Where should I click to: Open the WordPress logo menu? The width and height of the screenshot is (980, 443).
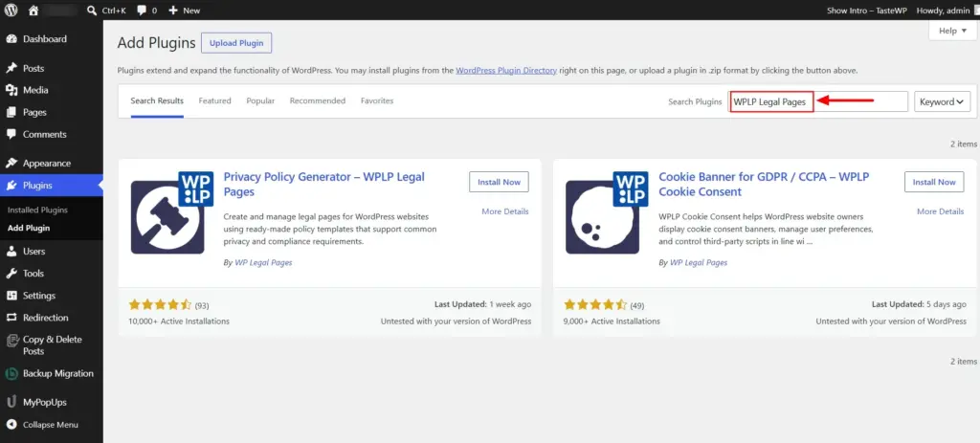click(x=11, y=11)
